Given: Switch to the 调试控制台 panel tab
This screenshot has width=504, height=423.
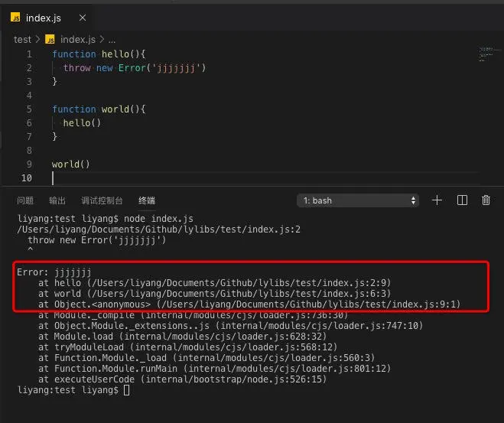Looking at the screenshot, I should click(102, 200).
